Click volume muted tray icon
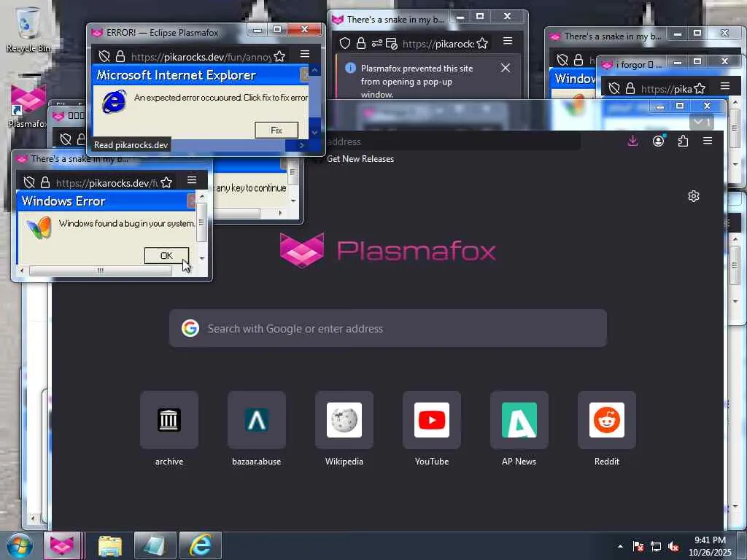The height and width of the screenshot is (560, 747). click(x=673, y=547)
